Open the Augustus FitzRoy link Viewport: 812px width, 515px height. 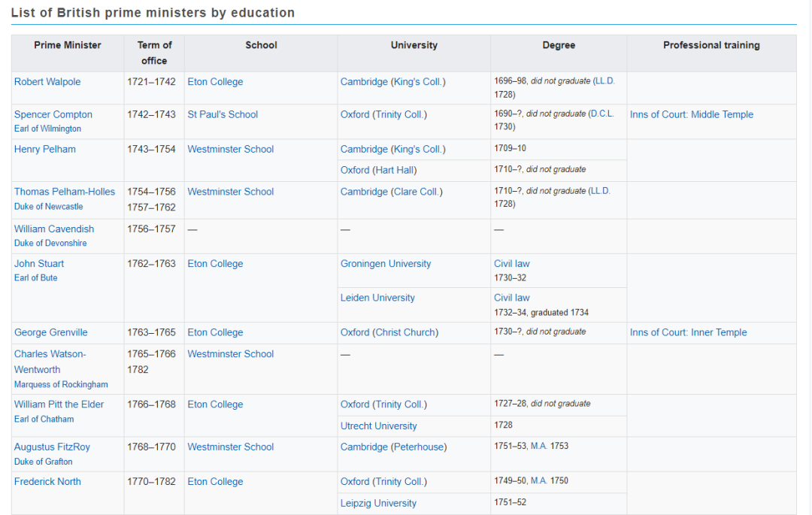52,447
